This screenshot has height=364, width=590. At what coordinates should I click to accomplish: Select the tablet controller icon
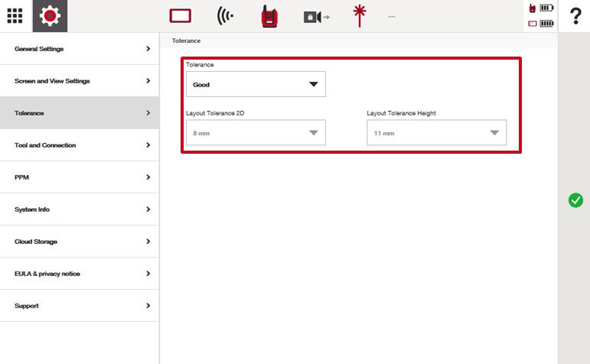pos(180,16)
